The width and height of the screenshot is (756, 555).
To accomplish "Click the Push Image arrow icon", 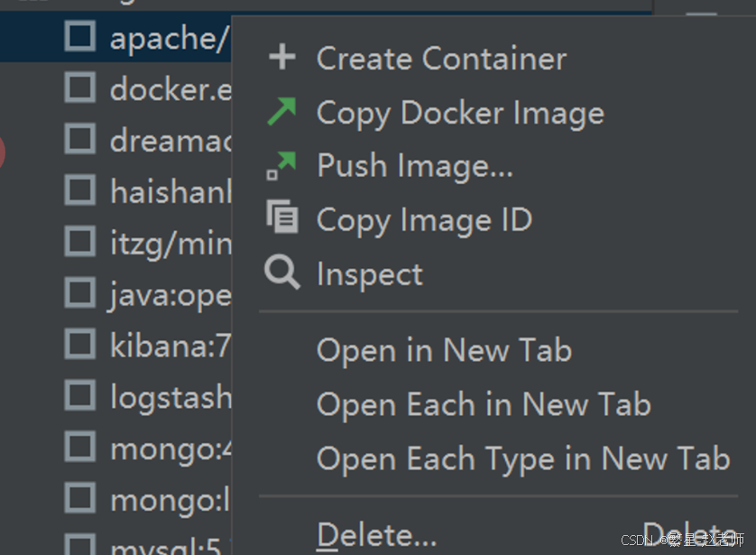I will coord(281,165).
